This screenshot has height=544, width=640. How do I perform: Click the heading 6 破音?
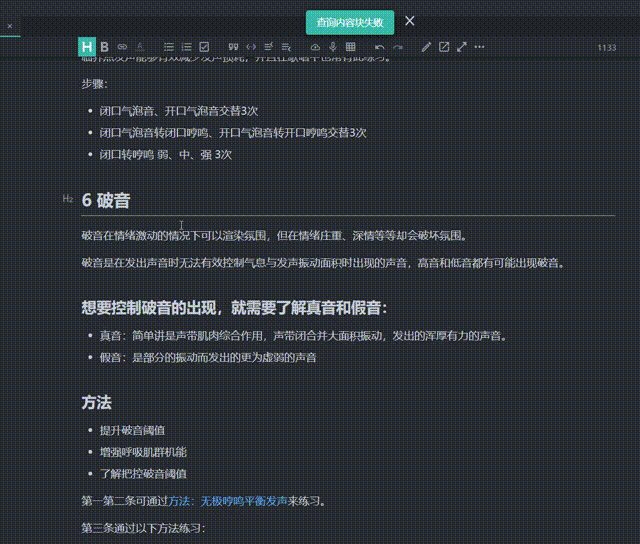tap(106, 200)
